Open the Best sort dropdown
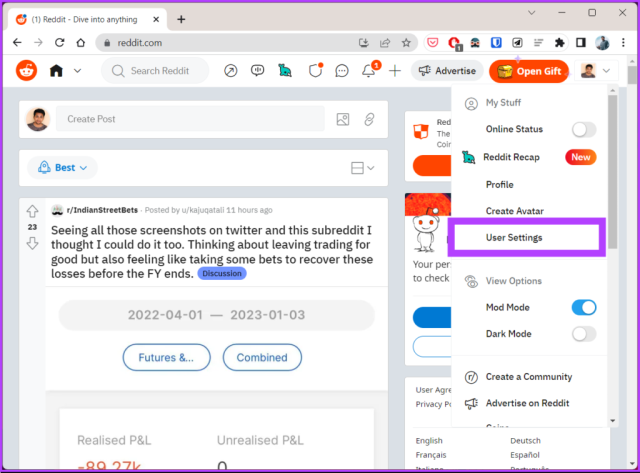640x473 pixels. (x=62, y=168)
